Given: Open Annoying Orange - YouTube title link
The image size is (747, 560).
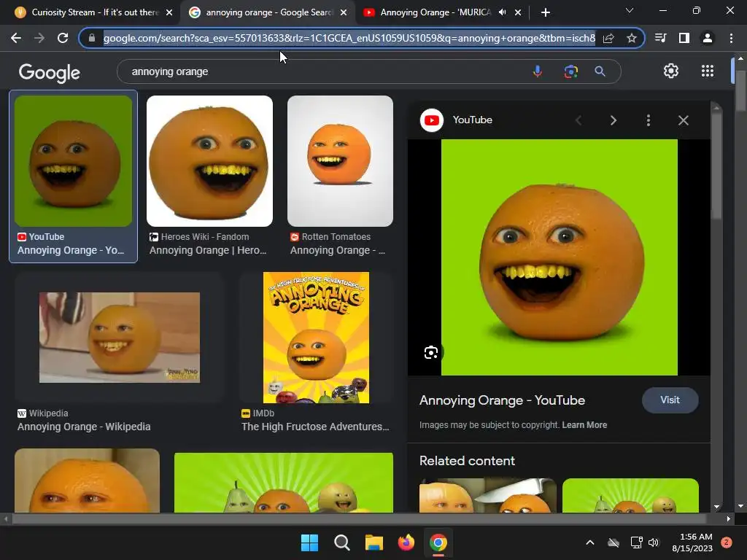Looking at the screenshot, I should click(x=502, y=400).
